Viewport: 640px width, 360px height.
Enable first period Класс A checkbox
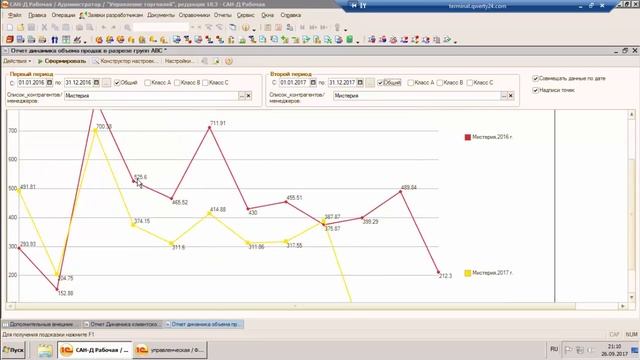click(147, 83)
